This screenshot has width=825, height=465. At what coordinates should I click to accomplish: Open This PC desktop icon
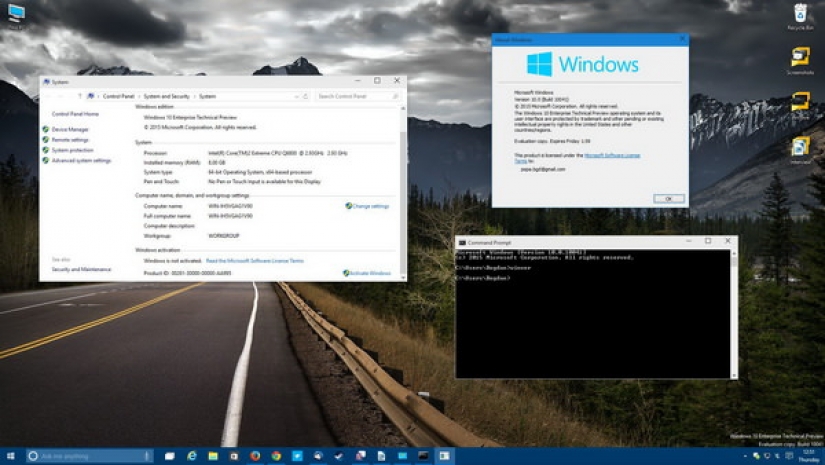point(16,13)
